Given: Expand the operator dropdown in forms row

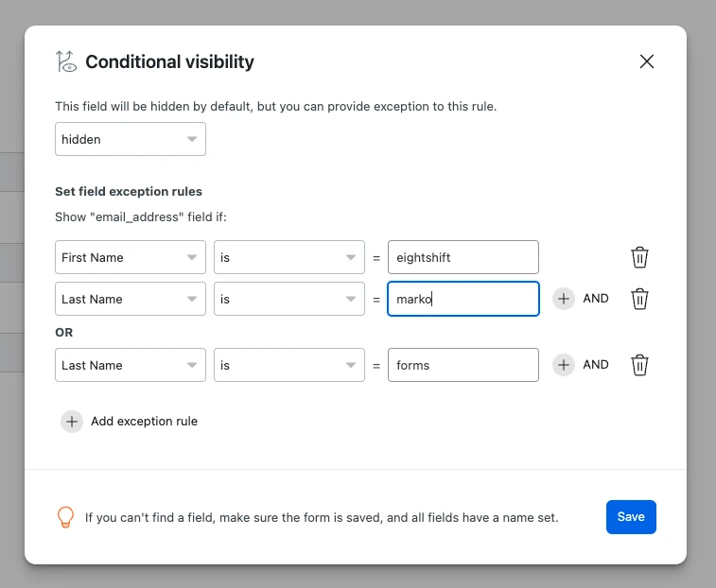Looking at the screenshot, I should tap(288, 365).
